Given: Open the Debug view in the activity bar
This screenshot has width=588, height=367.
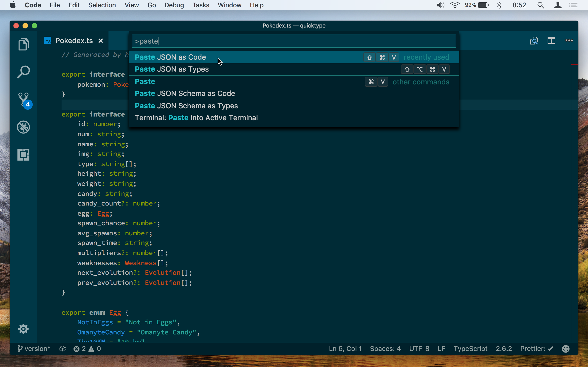Looking at the screenshot, I should pyautogui.click(x=23, y=127).
